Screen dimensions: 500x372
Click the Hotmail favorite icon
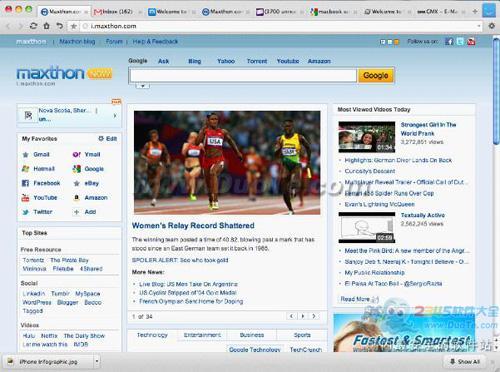(25, 169)
